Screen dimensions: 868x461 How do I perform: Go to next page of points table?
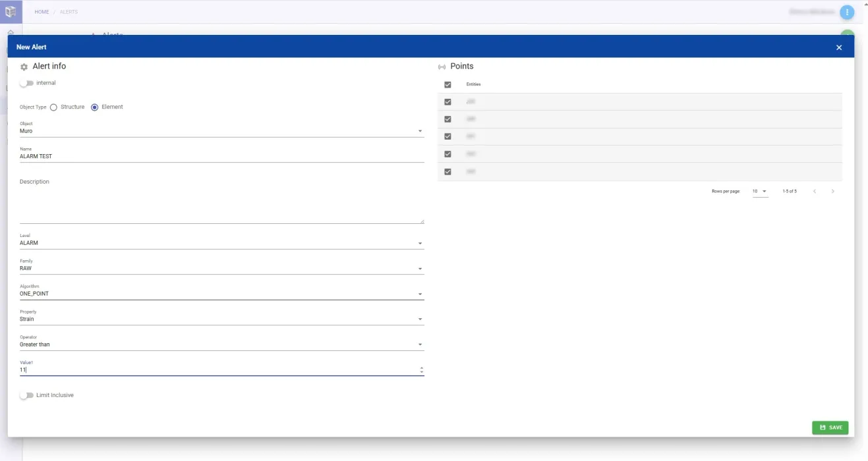(x=833, y=191)
